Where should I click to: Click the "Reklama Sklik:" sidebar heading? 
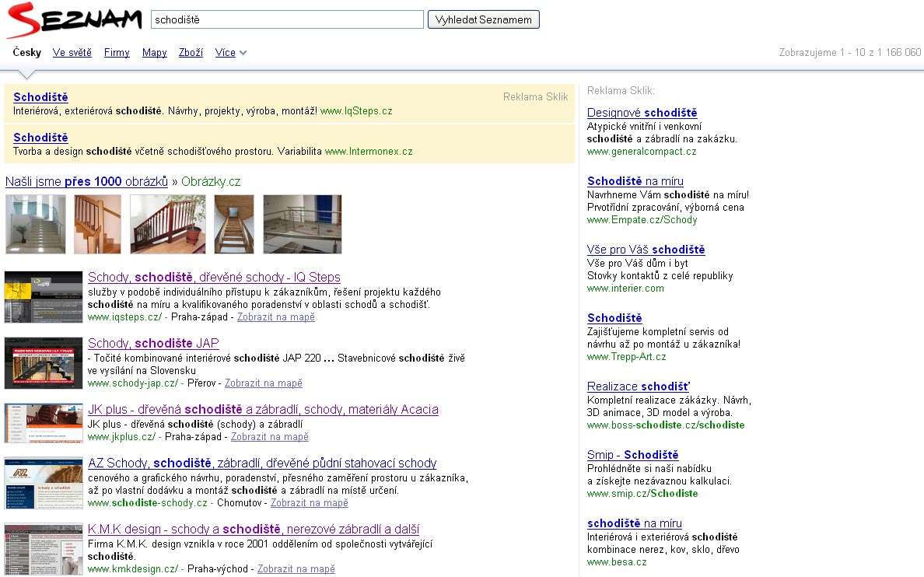tap(621, 90)
